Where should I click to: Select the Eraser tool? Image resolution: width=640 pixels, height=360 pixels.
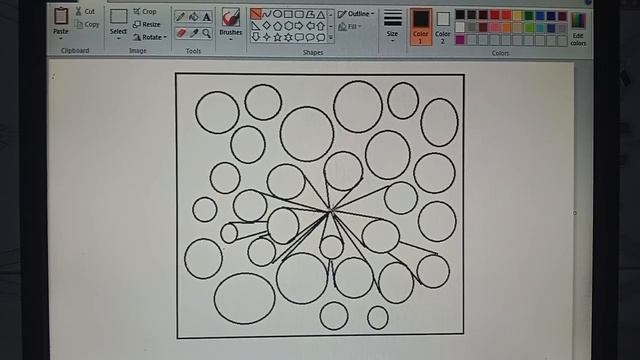click(181, 33)
